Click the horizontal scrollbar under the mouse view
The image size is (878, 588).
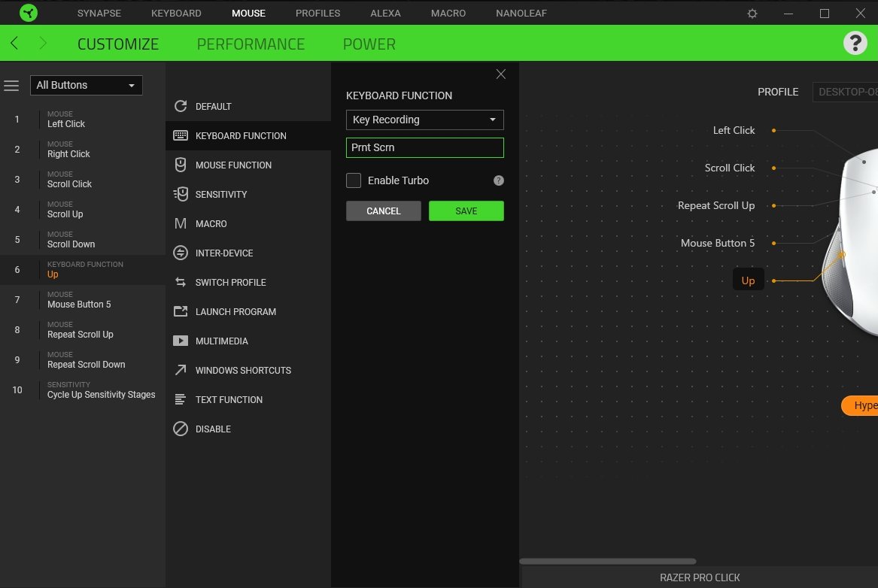608,561
